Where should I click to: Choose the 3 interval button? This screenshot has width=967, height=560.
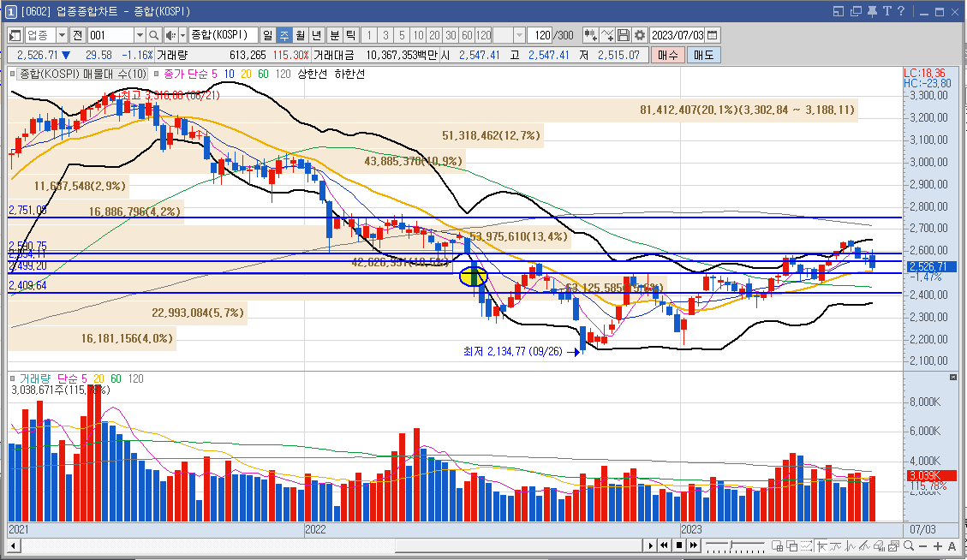coord(385,35)
